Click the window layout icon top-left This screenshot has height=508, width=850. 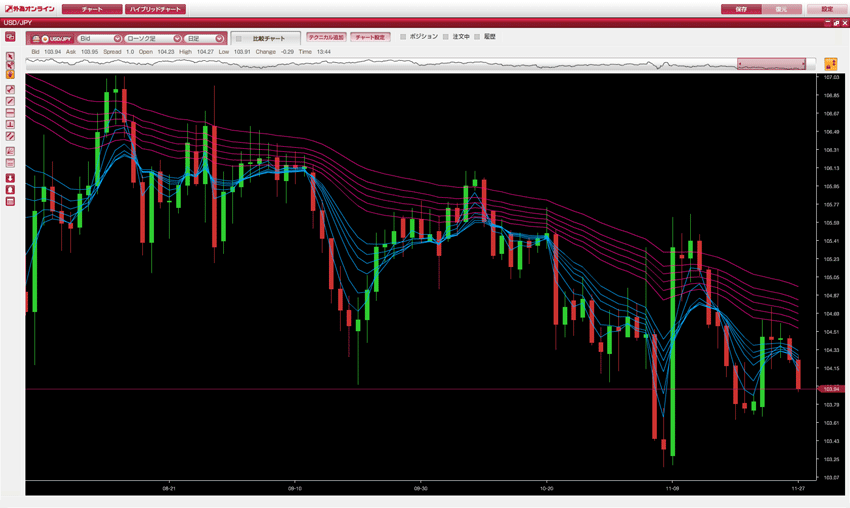click(10, 37)
